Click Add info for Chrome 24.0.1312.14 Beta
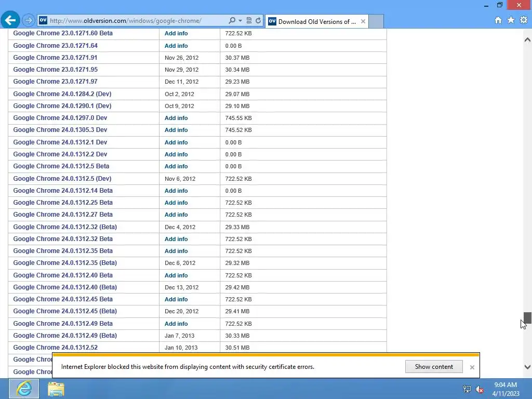532x399 pixels. (176, 191)
